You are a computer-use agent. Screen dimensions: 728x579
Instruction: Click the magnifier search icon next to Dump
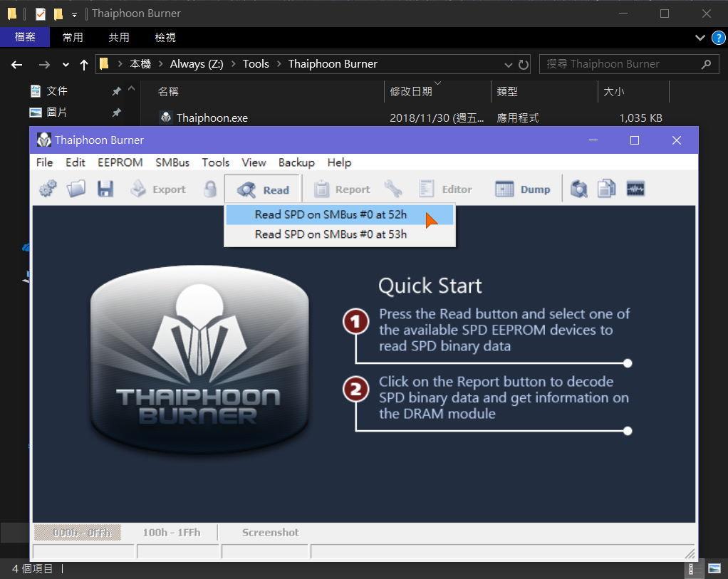[579, 189]
